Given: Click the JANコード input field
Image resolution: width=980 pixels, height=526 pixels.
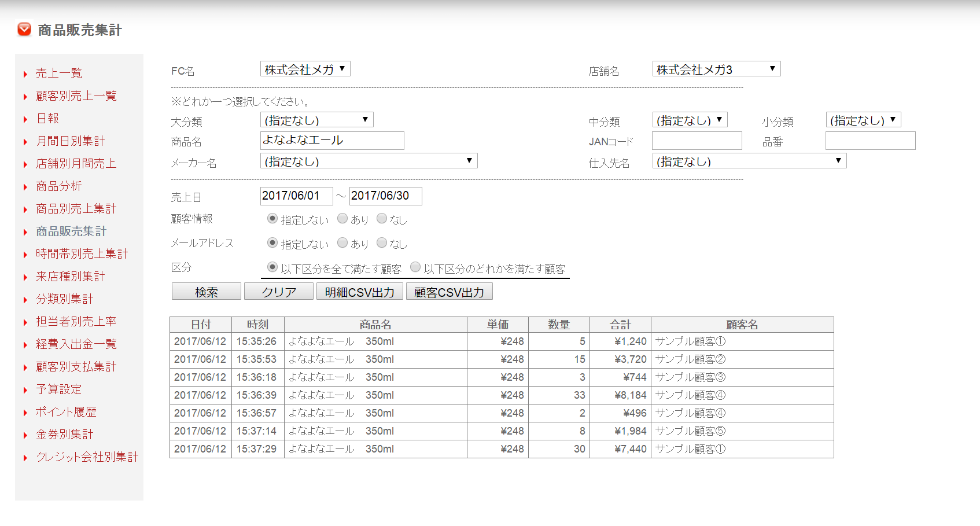Looking at the screenshot, I should 697,141.
